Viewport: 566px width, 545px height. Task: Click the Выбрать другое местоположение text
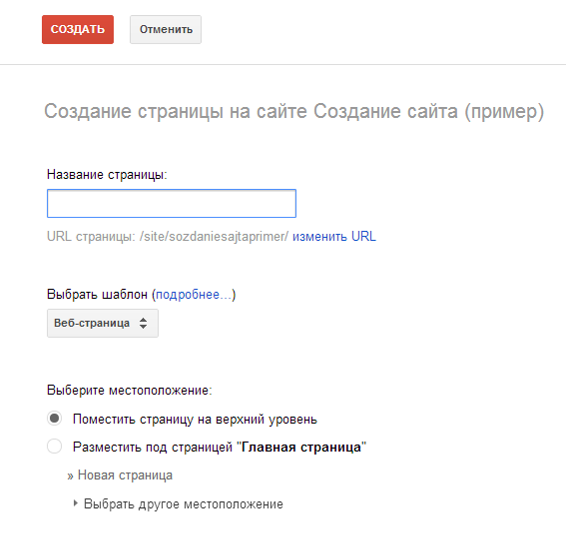[x=183, y=504]
